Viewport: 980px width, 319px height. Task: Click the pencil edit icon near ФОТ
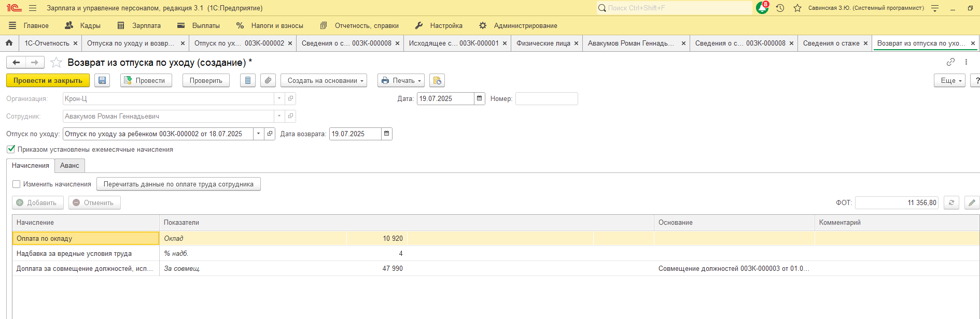972,202
